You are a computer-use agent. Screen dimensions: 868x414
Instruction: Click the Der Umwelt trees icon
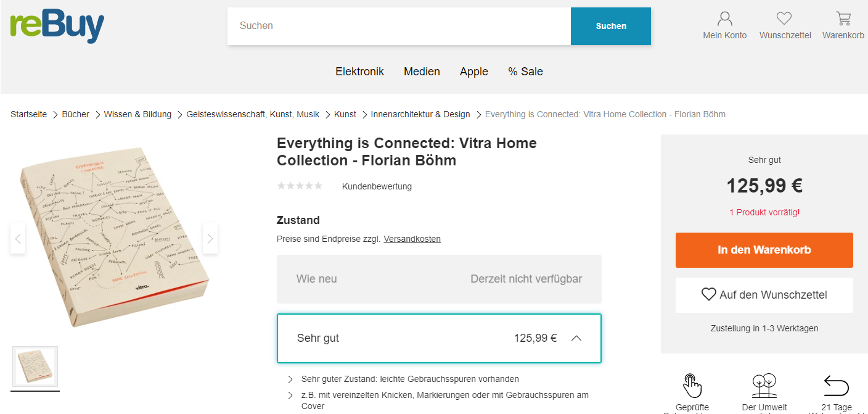coord(764,386)
